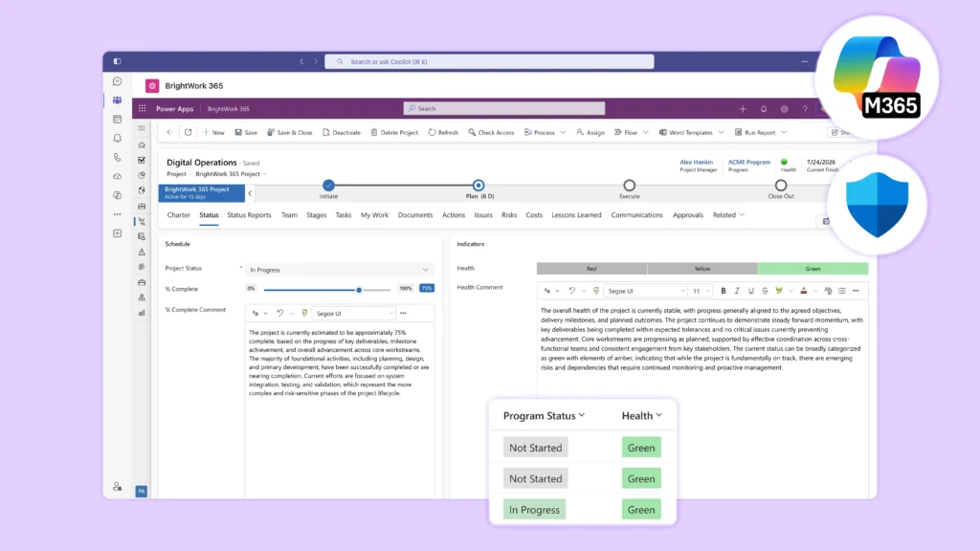Open Activity bell in Teams left rail

click(117, 138)
